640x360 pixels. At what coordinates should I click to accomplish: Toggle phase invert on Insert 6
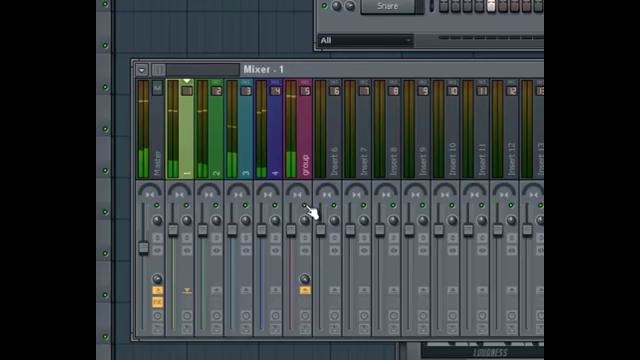pyautogui.click(x=334, y=238)
